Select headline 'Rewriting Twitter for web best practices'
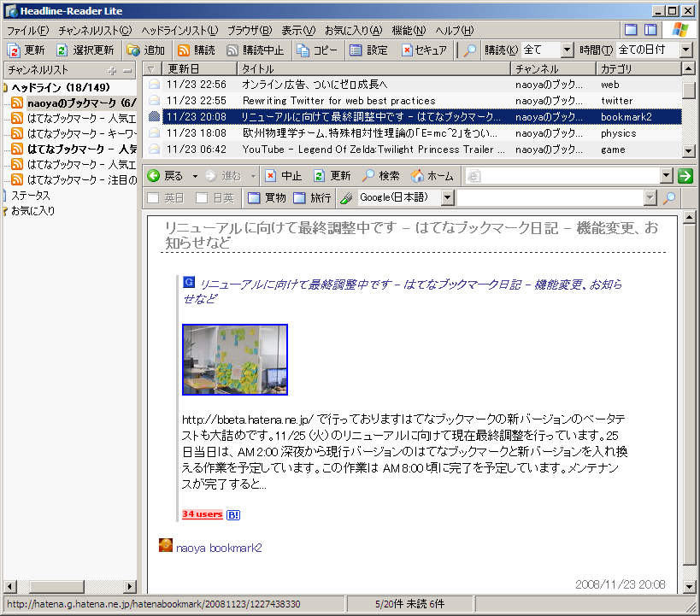Viewport: 700px width, 616px height. (x=338, y=101)
